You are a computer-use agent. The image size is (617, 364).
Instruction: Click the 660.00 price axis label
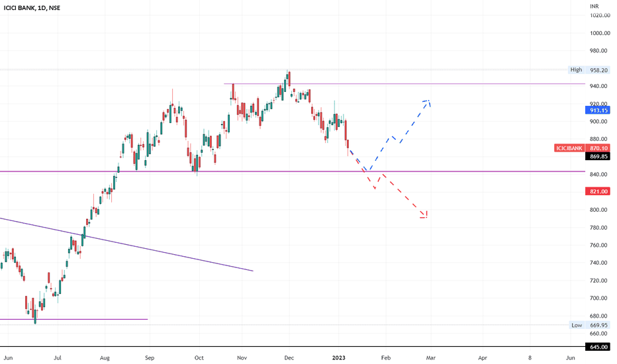[x=600, y=334]
